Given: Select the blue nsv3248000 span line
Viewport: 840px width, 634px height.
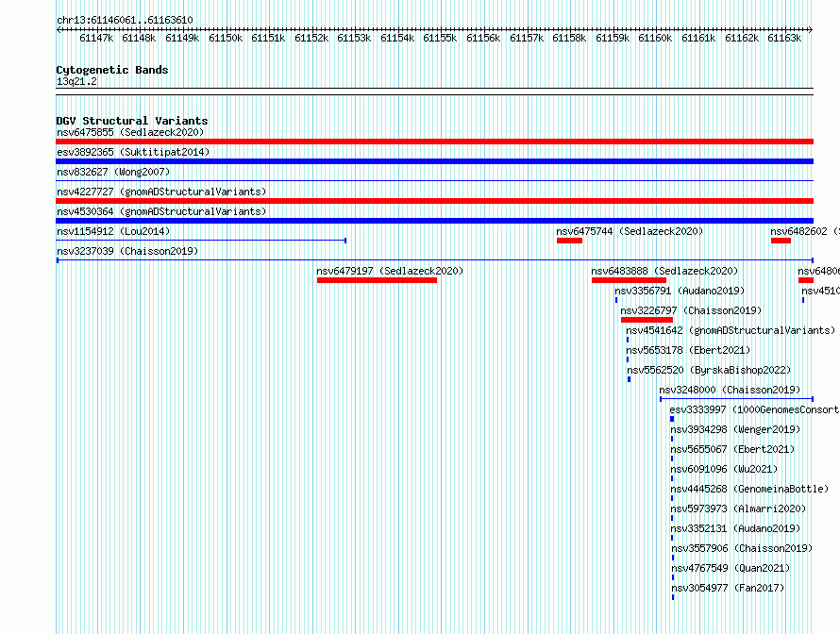Looking at the screenshot, I should (736, 399).
